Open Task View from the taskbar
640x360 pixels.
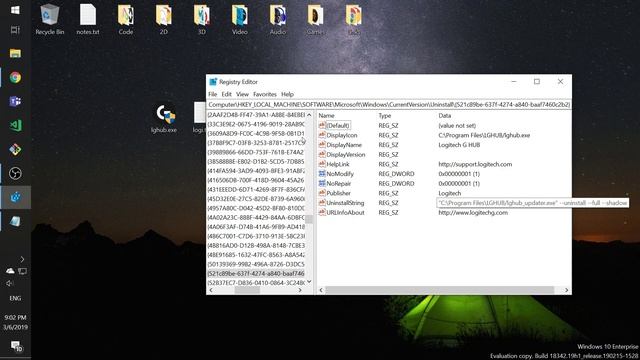pyautogui.click(x=15, y=30)
